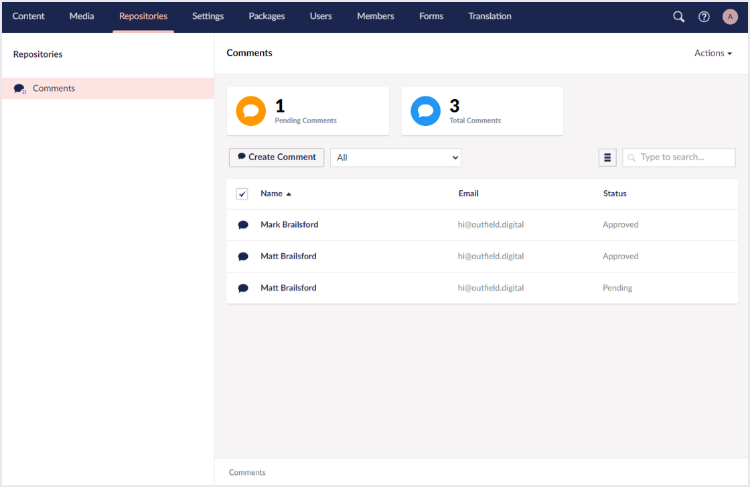Select Comments in the Repositories tree

(54, 89)
